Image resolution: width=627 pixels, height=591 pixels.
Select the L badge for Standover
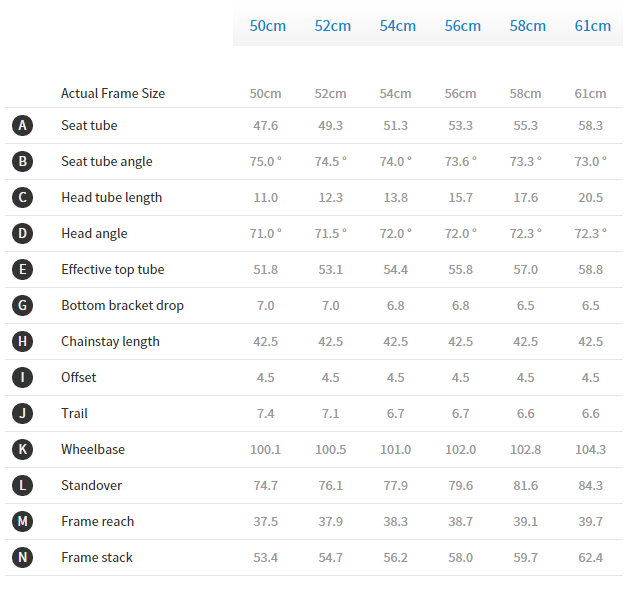23,486
